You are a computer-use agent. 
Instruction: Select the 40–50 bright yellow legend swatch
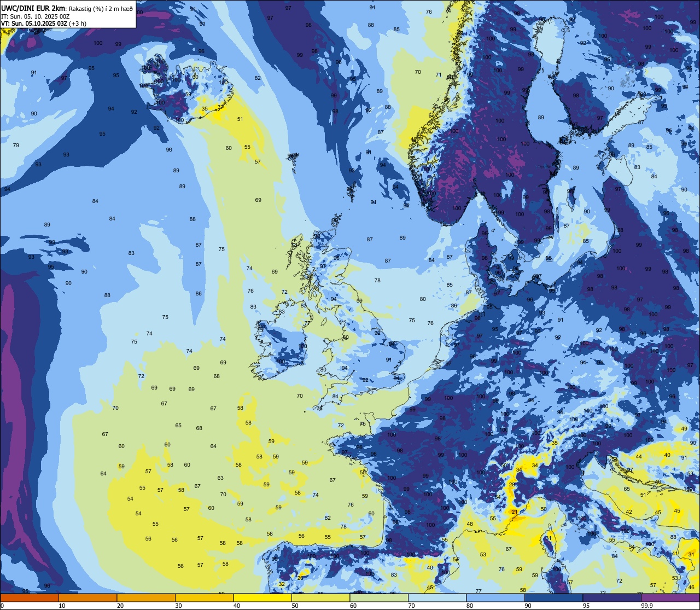pyautogui.click(x=262, y=597)
